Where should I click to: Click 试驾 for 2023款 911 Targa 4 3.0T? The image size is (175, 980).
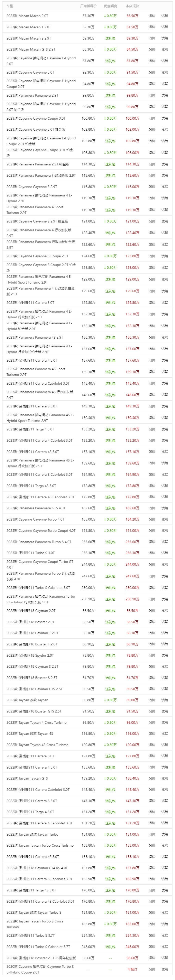[x=164, y=429]
